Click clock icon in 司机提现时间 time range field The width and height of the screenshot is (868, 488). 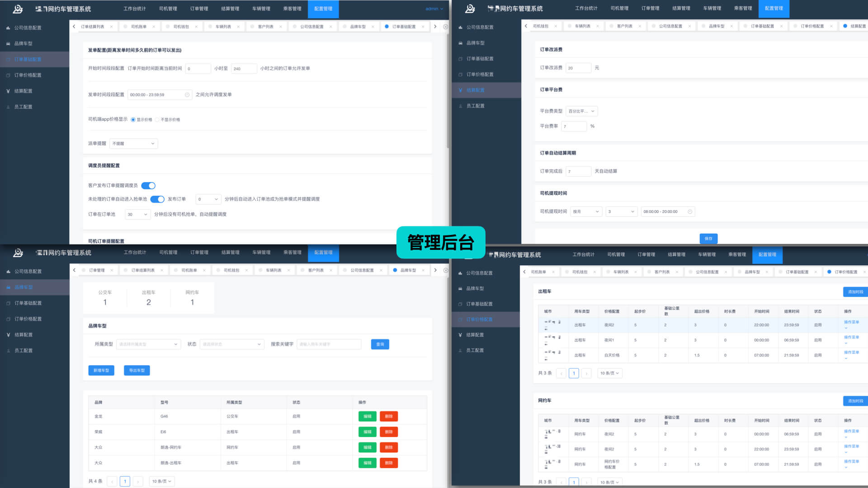coord(690,211)
